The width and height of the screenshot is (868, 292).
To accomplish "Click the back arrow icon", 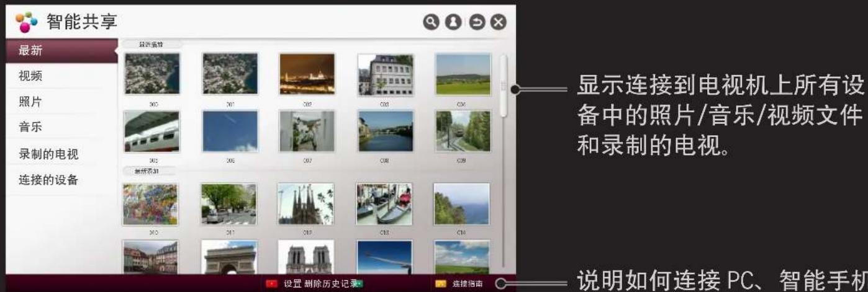I will 476,22.
